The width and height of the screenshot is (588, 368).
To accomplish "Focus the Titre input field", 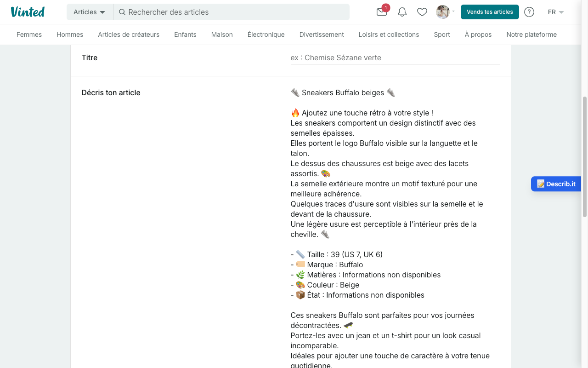I will pos(395,58).
